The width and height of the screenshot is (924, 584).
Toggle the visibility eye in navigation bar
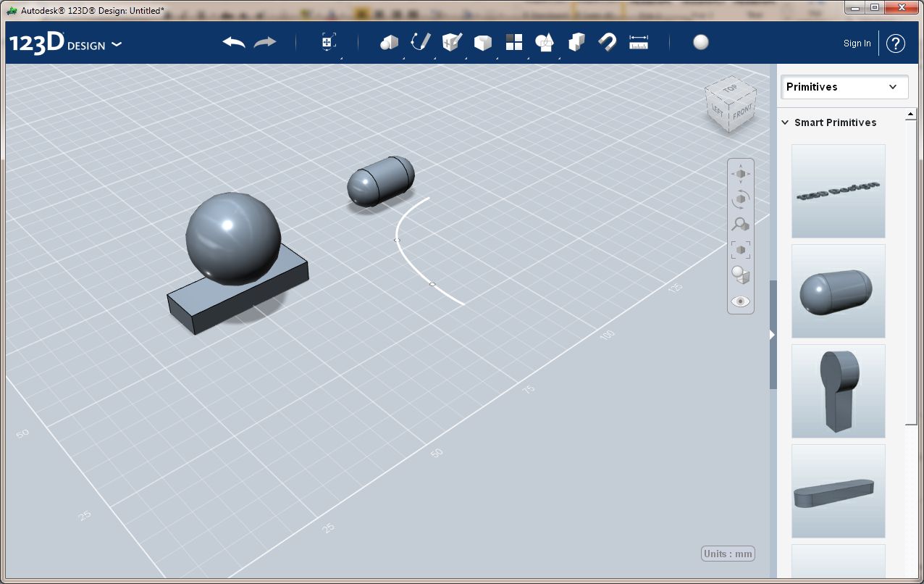[740, 301]
